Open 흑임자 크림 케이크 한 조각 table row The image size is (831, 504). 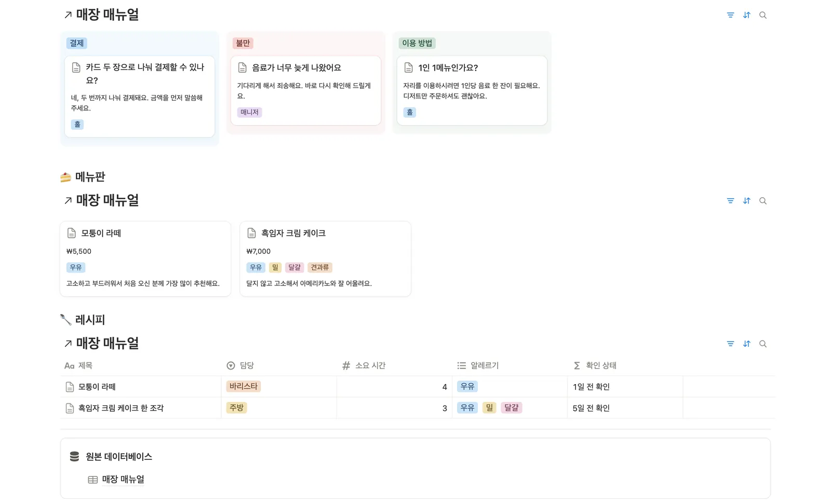coord(121,408)
